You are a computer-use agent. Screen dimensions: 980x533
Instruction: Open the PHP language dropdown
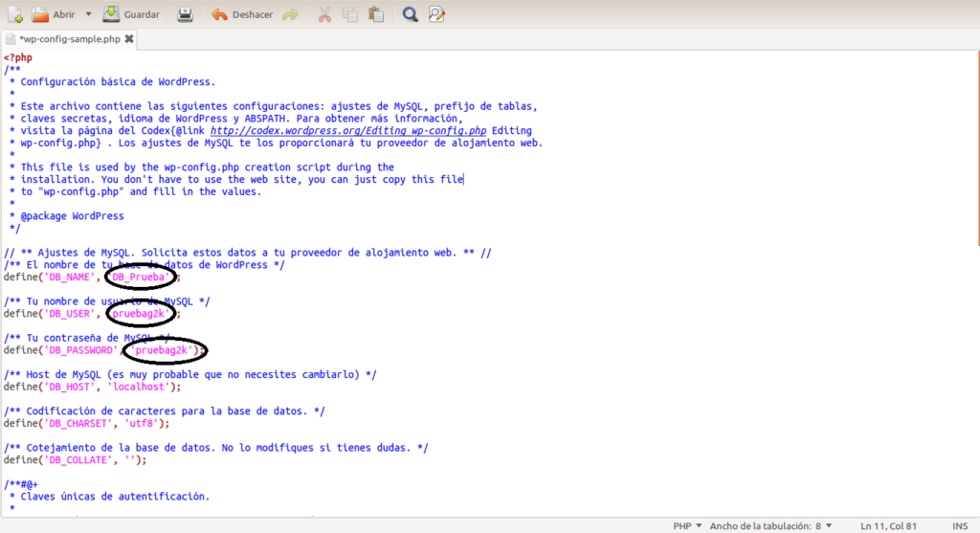(x=687, y=526)
